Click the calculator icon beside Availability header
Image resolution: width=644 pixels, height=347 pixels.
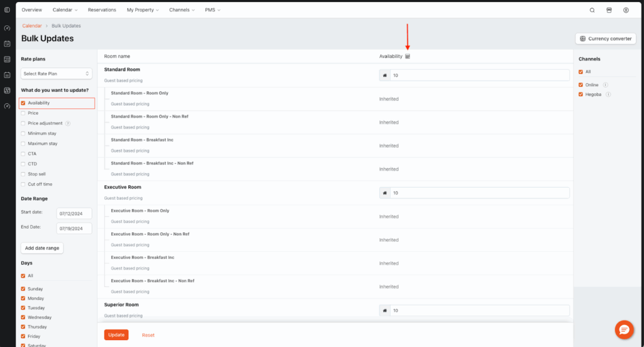(408, 57)
